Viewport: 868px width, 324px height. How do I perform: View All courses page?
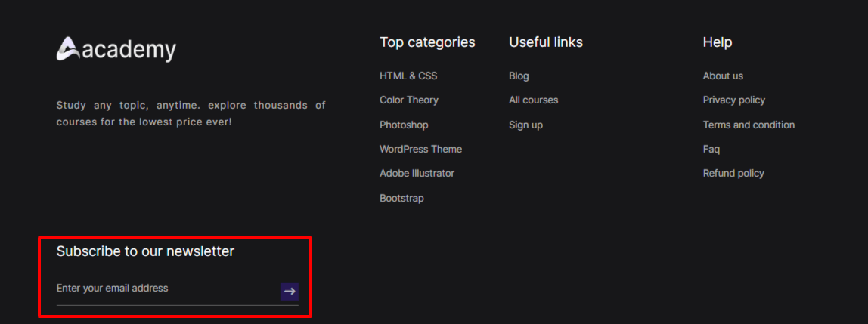click(x=533, y=100)
